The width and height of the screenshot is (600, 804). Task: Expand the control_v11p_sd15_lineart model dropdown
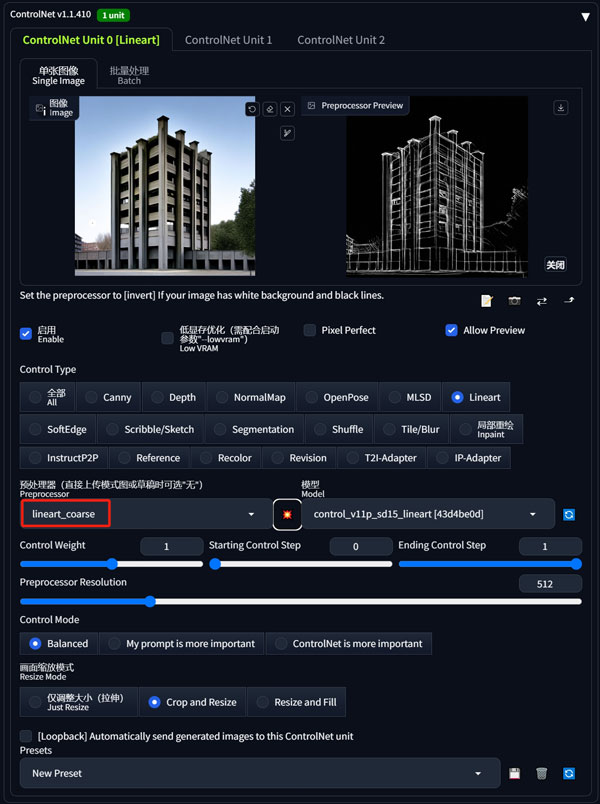(x=428, y=514)
